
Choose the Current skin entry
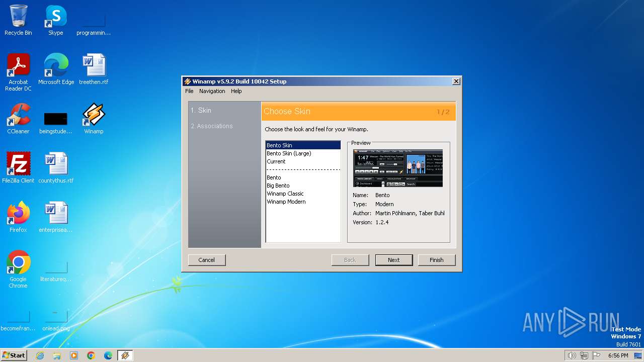click(x=303, y=161)
